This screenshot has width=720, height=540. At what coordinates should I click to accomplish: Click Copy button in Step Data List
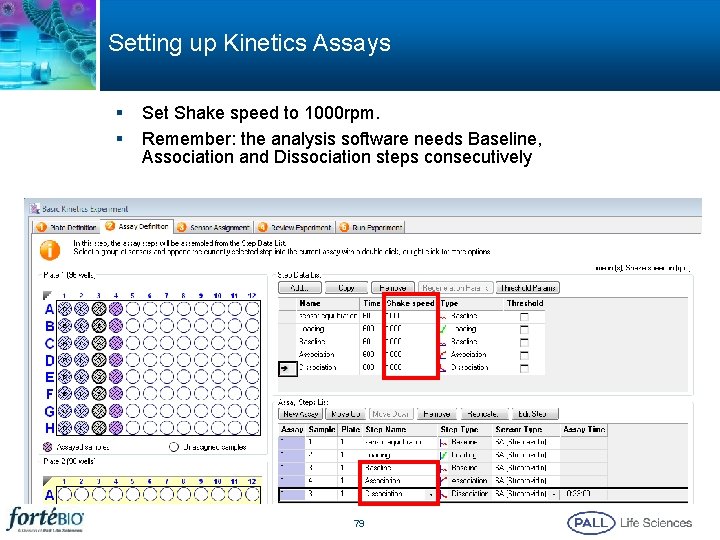coord(346,288)
